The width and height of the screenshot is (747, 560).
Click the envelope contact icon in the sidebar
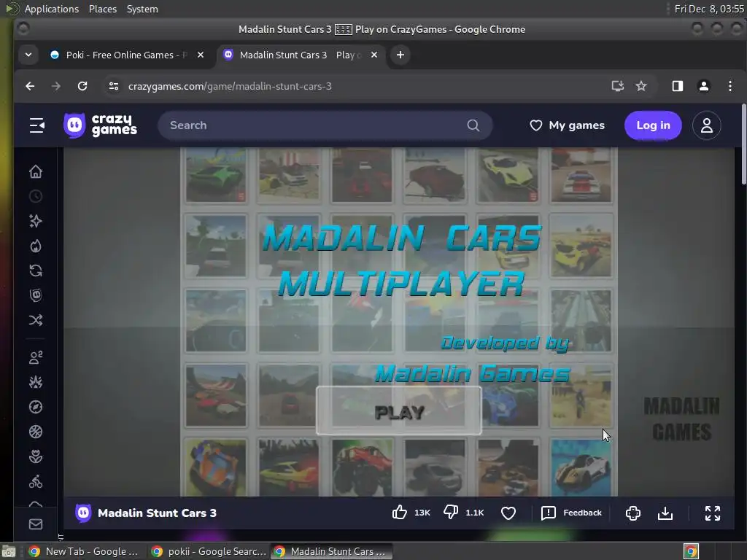point(36,524)
